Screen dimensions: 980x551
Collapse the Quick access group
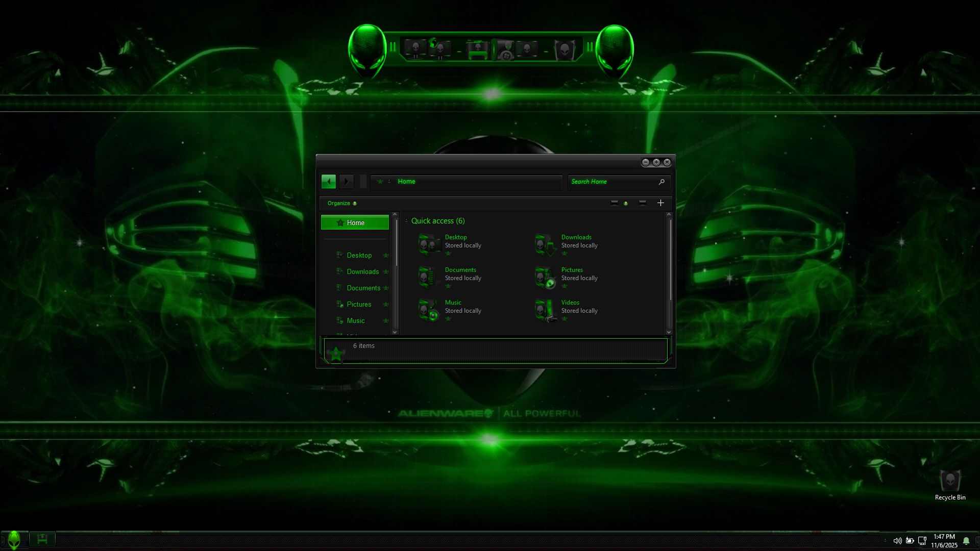click(x=406, y=221)
